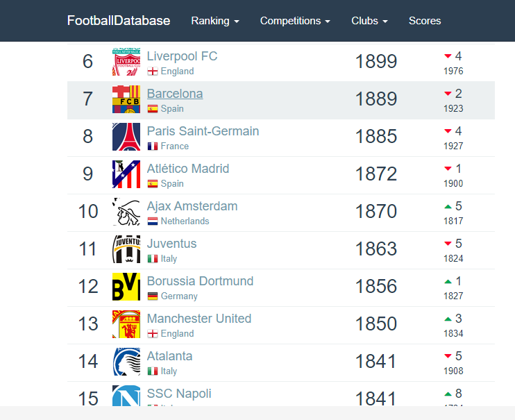515x420 pixels.
Task: Click the Barcelona club crest
Action: pyautogui.click(x=126, y=99)
